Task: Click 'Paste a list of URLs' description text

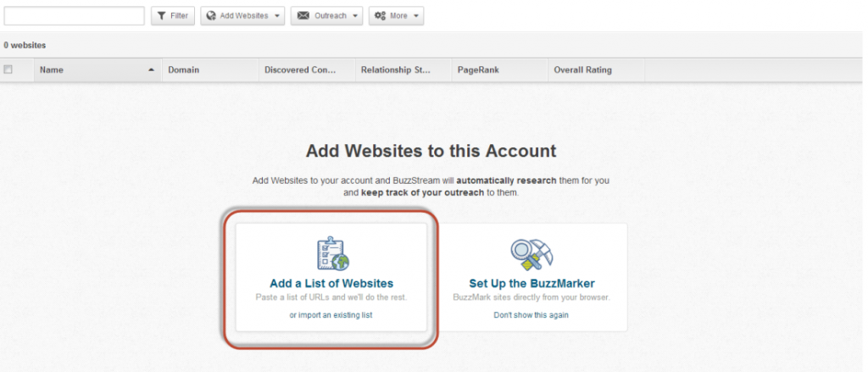Action: (x=331, y=297)
